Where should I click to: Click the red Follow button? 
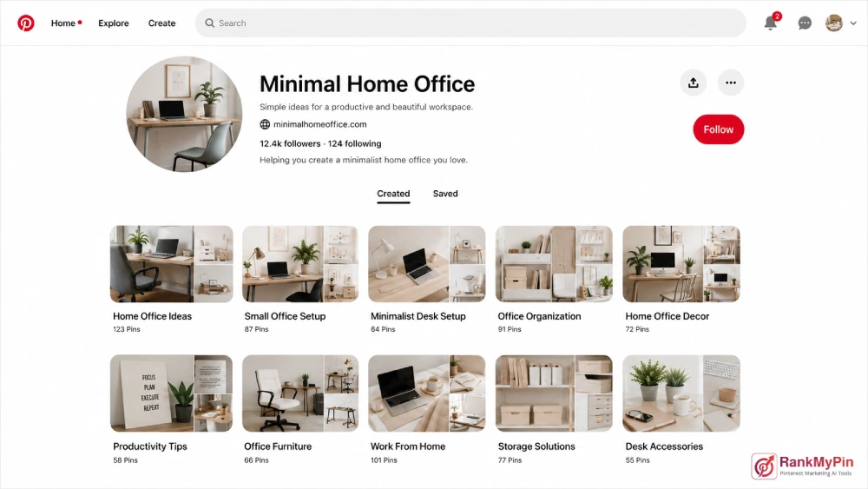(719, 129)
